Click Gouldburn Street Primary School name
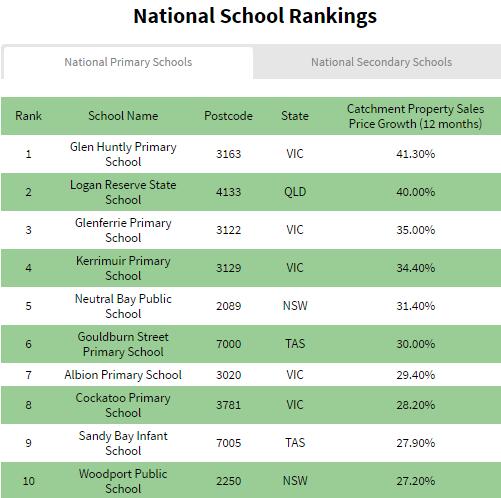The image size is (501, 498). (123, 344)
